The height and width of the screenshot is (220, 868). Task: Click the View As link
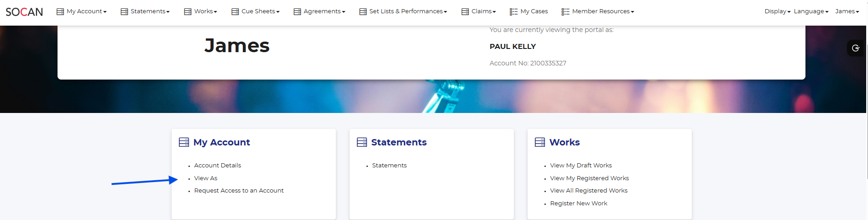(x=206, y=178)
